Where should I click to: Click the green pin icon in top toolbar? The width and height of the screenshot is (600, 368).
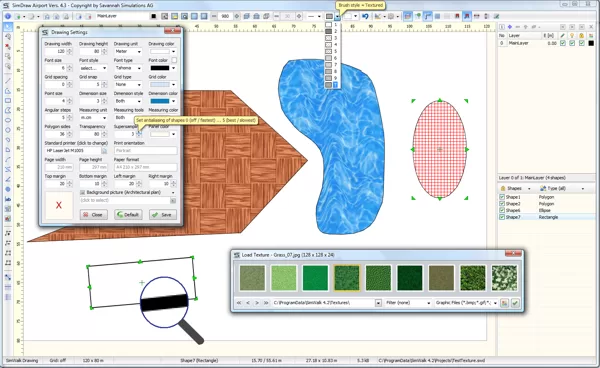(418, 16)
